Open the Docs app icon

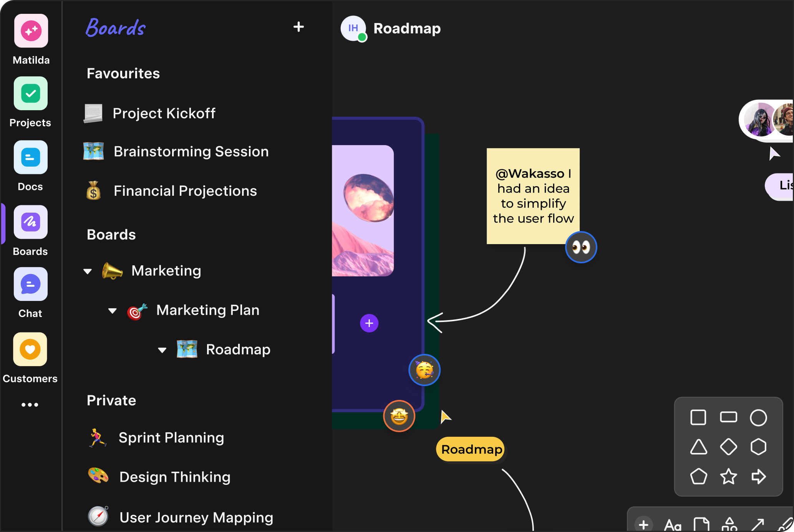[31, 157]
